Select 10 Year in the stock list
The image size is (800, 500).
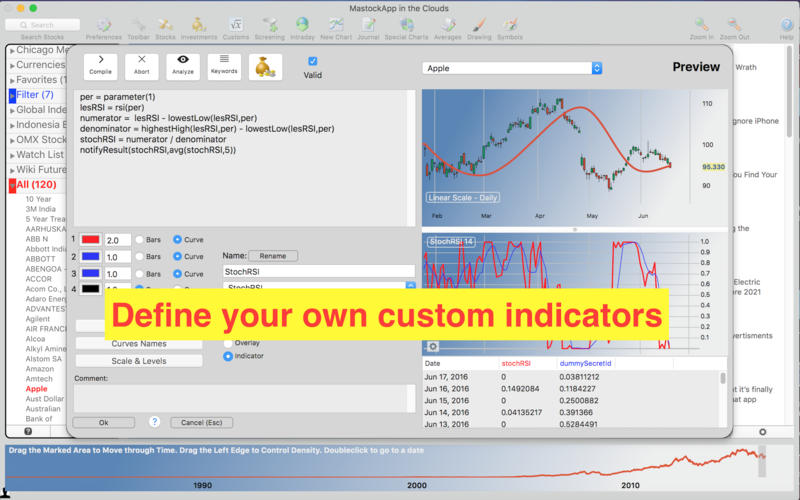38,199
